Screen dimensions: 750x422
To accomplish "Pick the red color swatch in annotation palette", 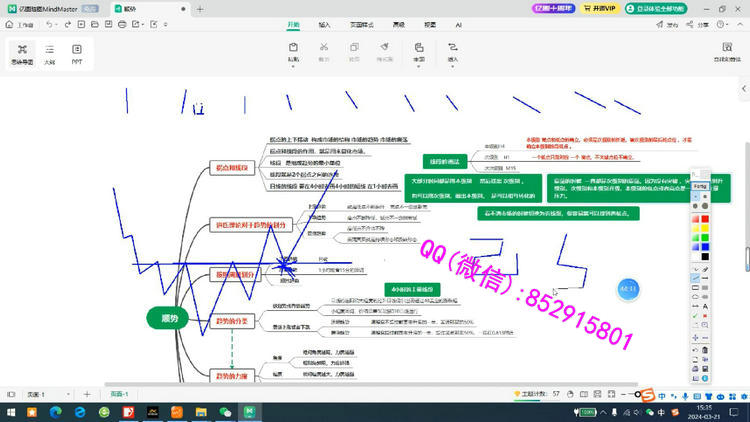I will click(x=705, y=219).
